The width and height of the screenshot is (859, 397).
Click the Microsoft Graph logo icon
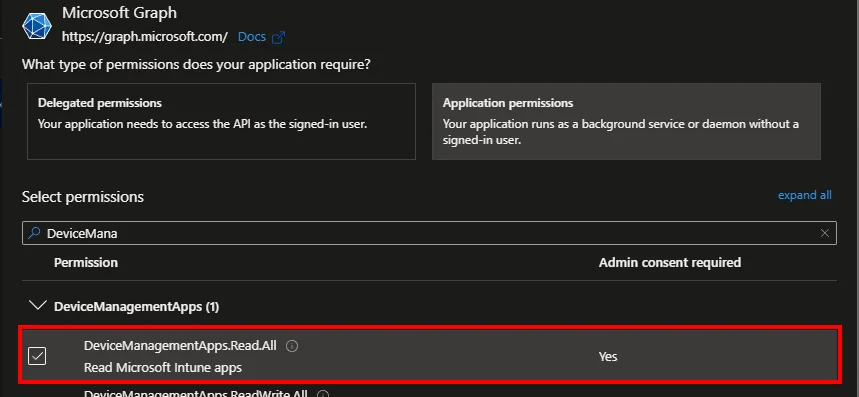pos(37,26)
